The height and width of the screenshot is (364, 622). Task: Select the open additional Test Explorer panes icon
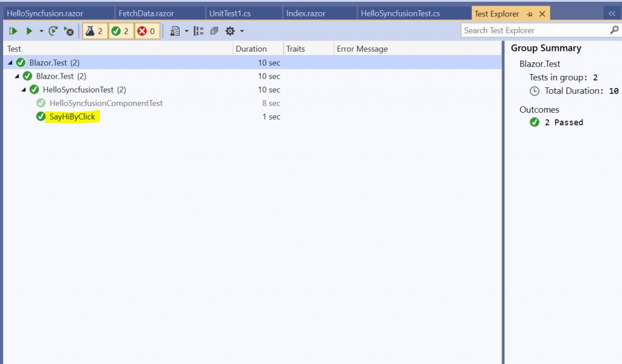pyautogui.click(x=213, y=30)
